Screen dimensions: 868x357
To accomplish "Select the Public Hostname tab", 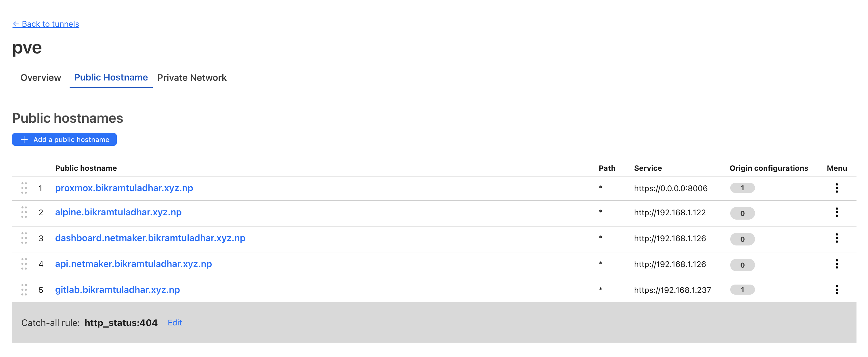I will (x=111, y=77).
